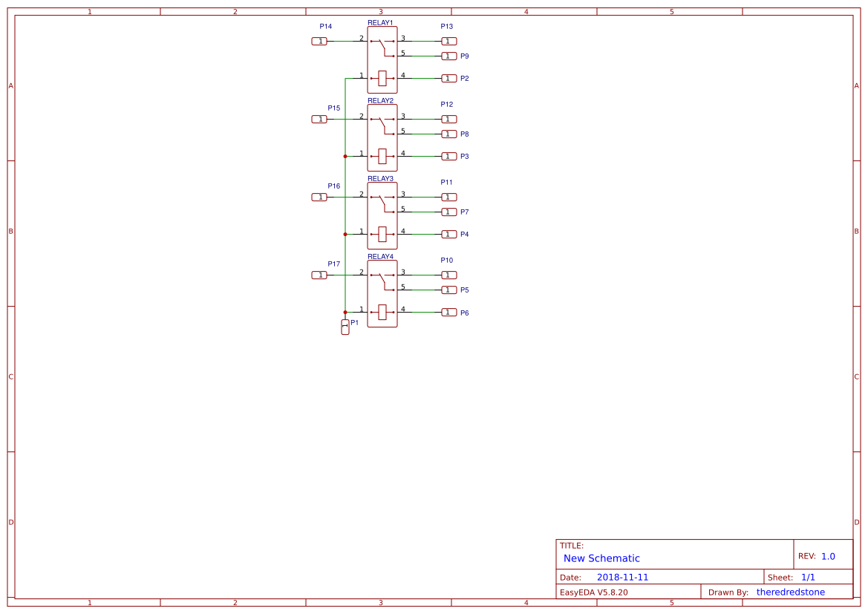868x614 pixels.
Task: Click the P8 connector pin
Action: pyautogui.click(x=449, y=134)
